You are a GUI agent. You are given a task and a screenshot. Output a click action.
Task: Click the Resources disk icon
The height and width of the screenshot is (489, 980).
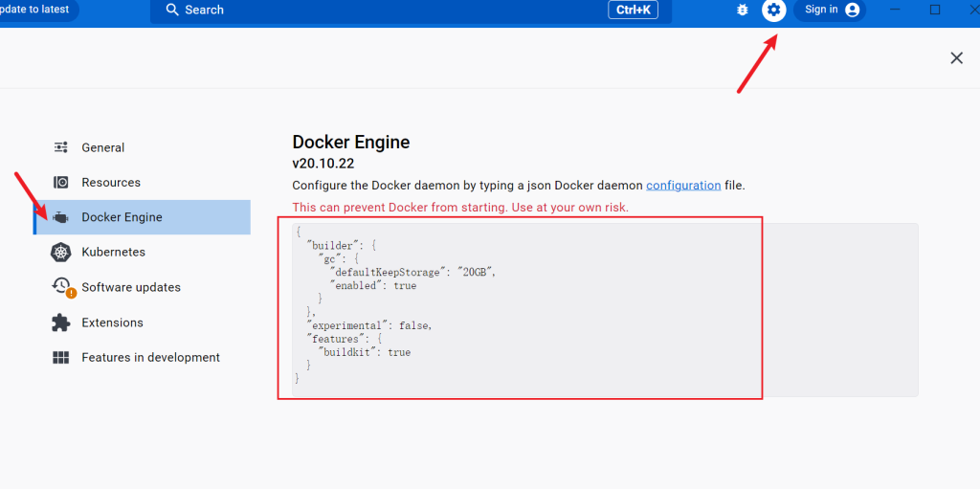click(x=61, y=183)
